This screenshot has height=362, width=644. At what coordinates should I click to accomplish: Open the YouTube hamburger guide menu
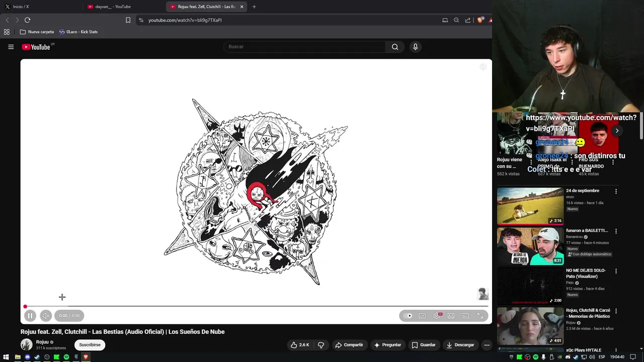pos(11,47)
